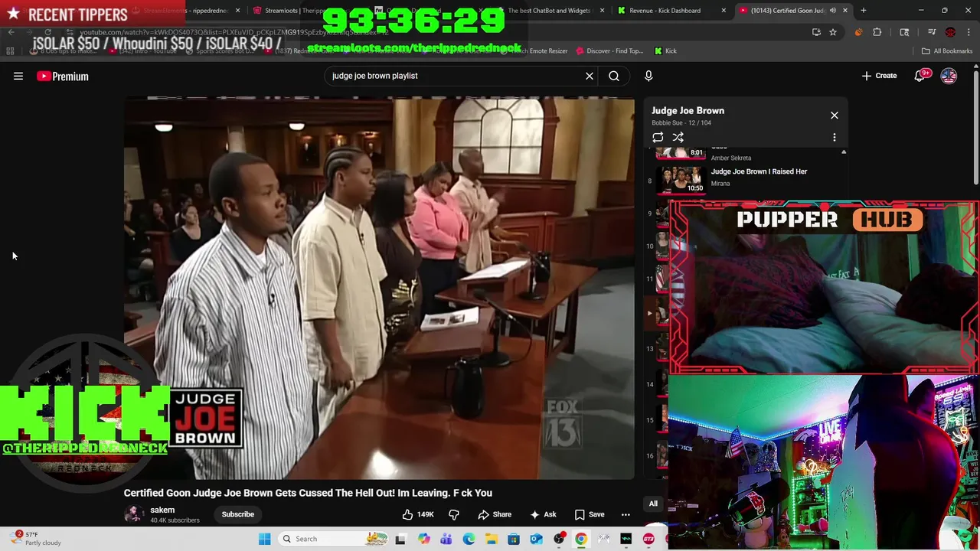
Task: Open Outlook from the taskbar
Action: click(536, 539)
